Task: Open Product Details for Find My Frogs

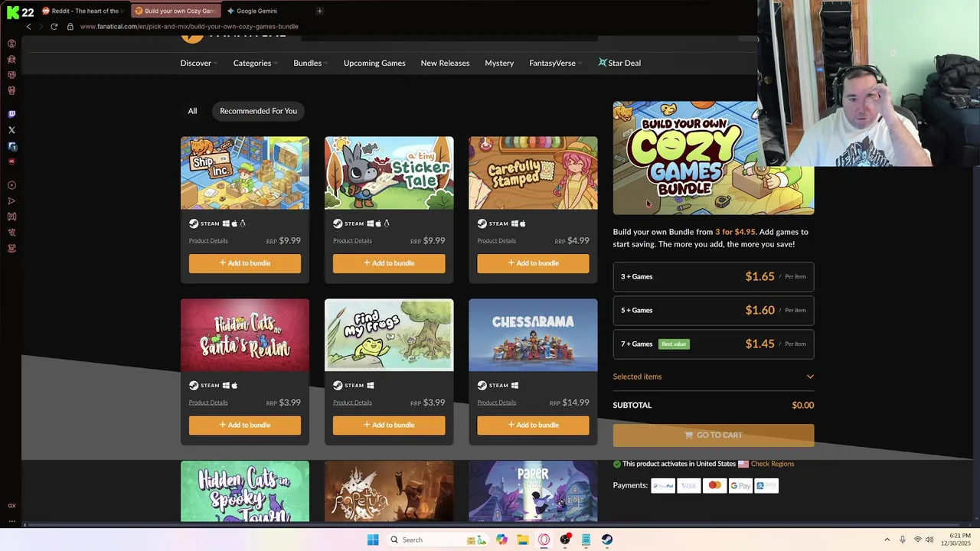Action: [x=352, y=403]
